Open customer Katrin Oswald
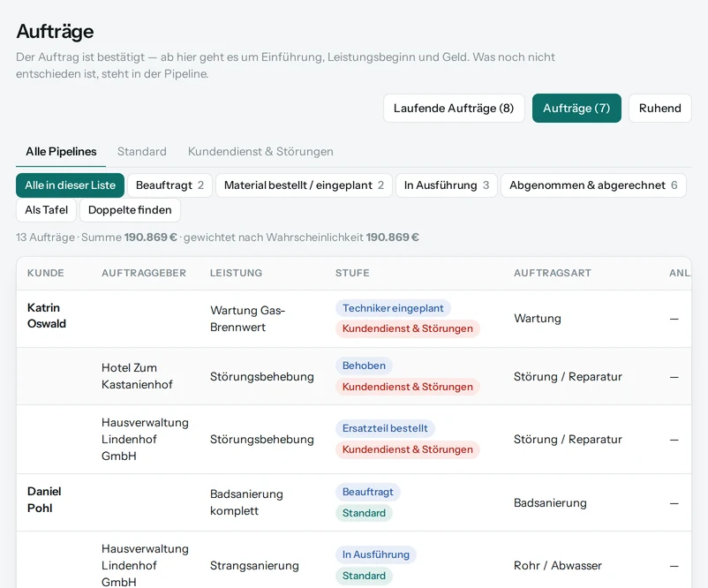708x588 pixels. tap(47, 316)
